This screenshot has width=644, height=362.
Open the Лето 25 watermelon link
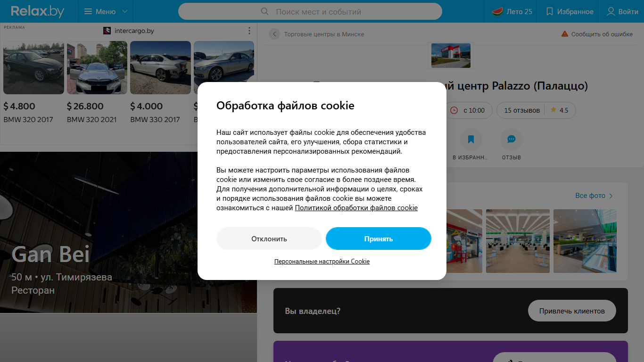512,11
